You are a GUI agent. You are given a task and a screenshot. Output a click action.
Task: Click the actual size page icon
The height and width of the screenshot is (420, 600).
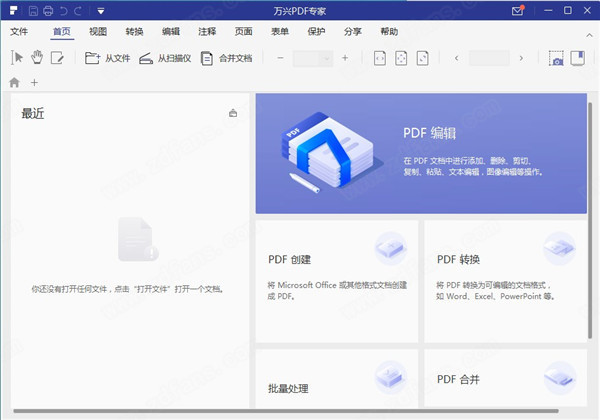point(422,58)
